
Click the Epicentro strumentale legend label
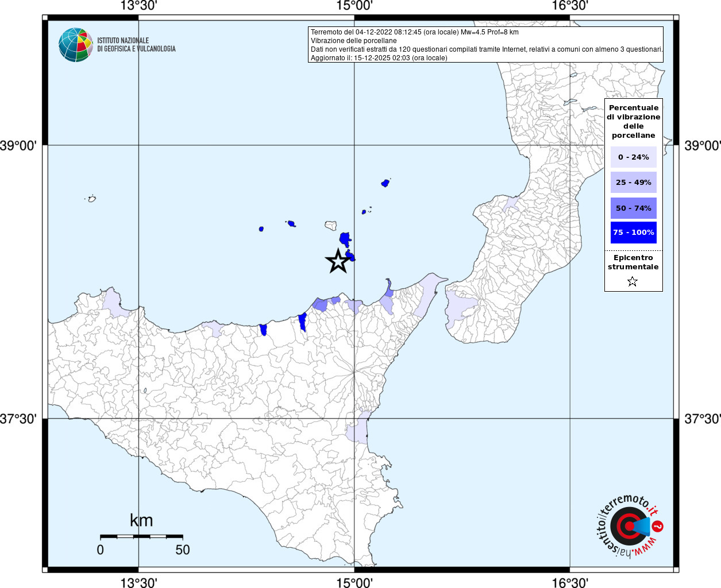pyautogui.click(x=633, y=262)
